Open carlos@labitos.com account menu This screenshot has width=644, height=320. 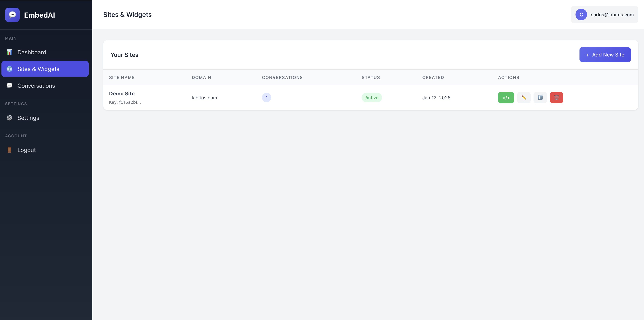612,15
